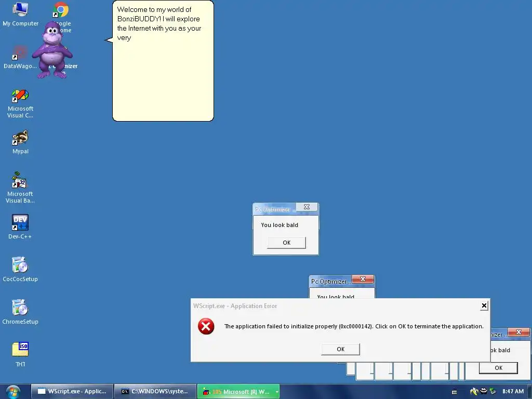Viewport: 532px width, 399px height.
Task: Click the 8:47 AM clock
Action: click(513, 392)
